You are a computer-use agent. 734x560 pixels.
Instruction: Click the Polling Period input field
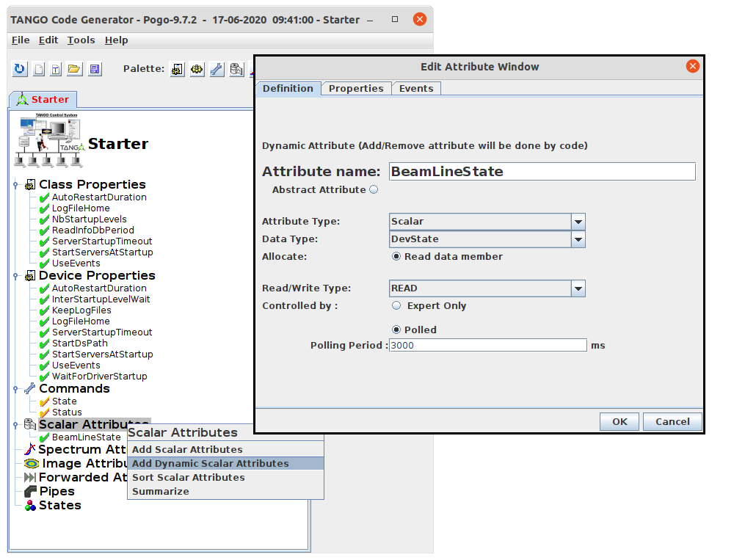tap(488, 346)
